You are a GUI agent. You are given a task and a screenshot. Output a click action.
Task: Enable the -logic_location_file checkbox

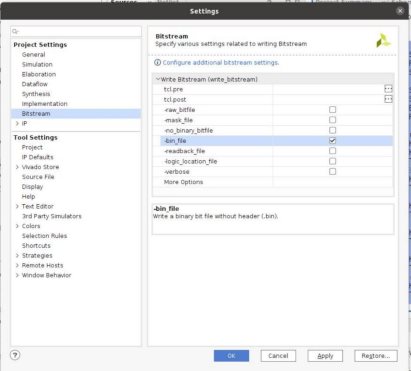click(x=332, y=161)
